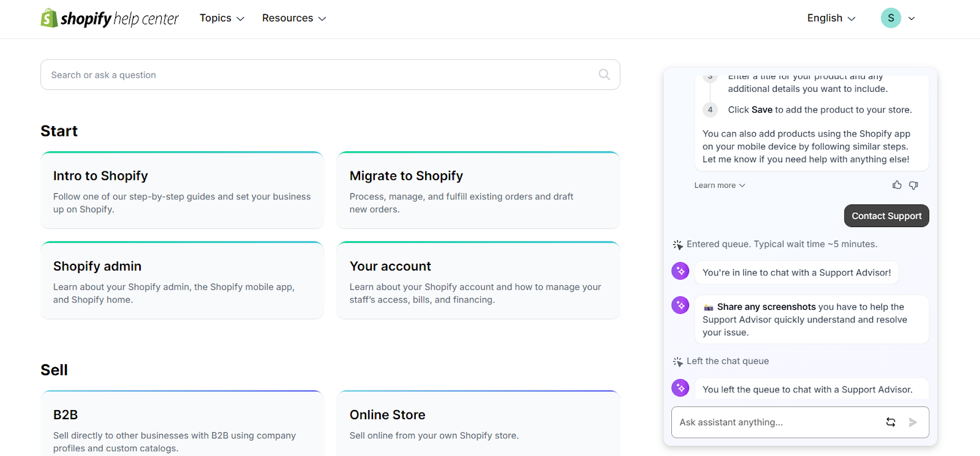Open the Resources dropdown menu
The width and height of the screenshot is (980, 456).
click(x=294, y=18)
